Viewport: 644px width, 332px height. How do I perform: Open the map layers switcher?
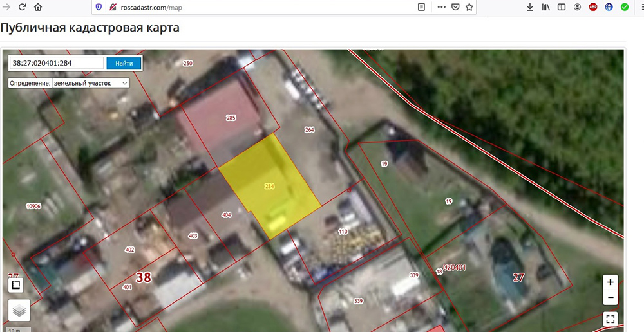pyautogui.click(x=19, y=310)
